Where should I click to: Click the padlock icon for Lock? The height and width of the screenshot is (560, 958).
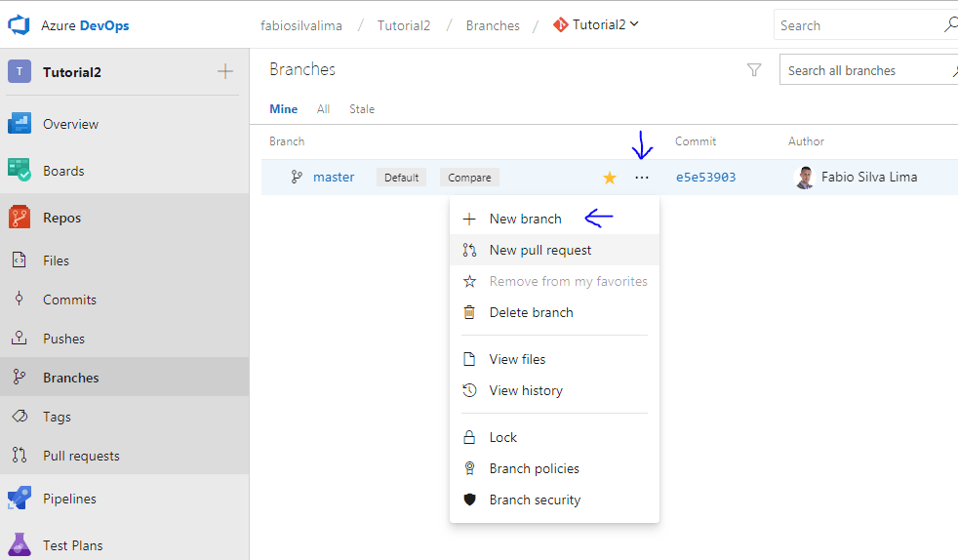(x=469, y=437)
